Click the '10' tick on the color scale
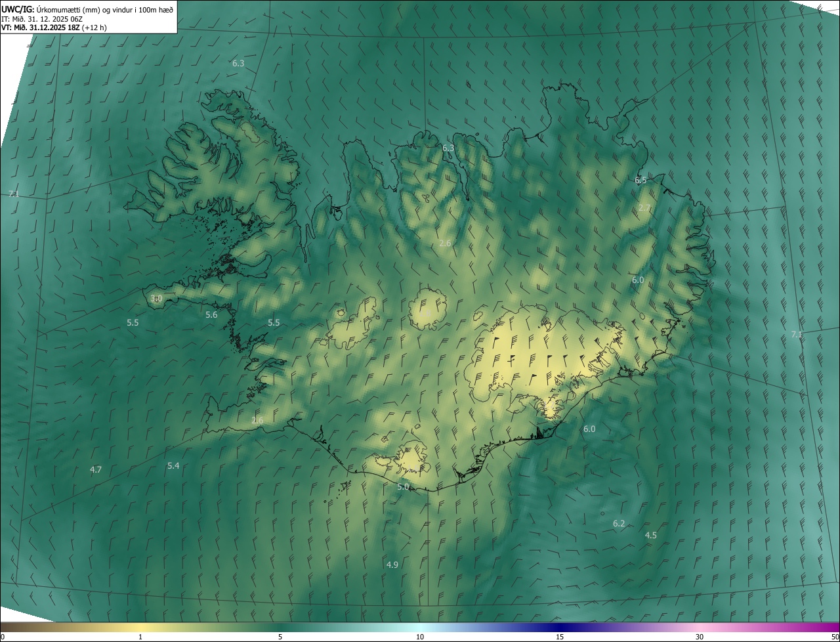The width and height of the screenshot is (840, 642). pos(420,637)
